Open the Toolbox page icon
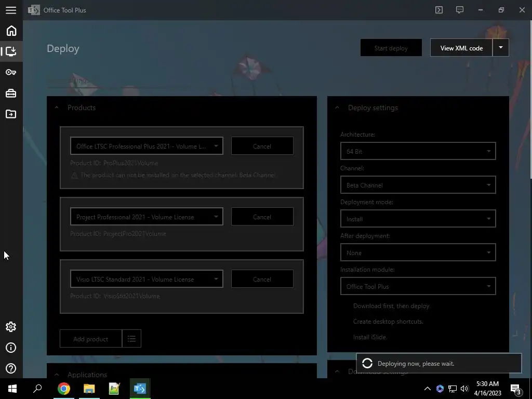 [x=11, y=94]
